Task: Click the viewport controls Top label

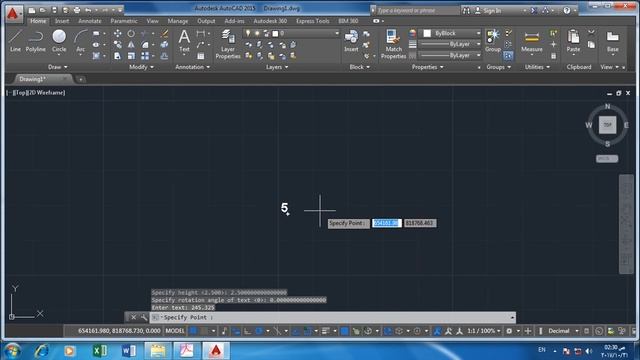Action: 20,93
